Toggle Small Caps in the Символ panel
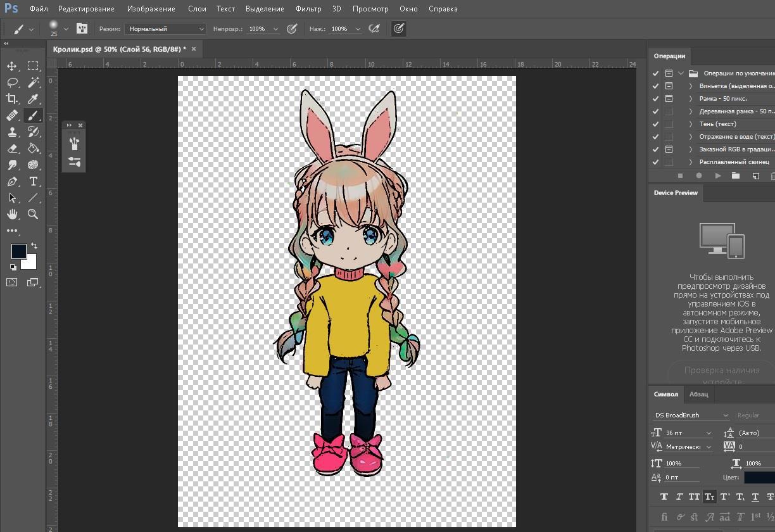Screen dimensions: 775x532 [x=709, y=497]
